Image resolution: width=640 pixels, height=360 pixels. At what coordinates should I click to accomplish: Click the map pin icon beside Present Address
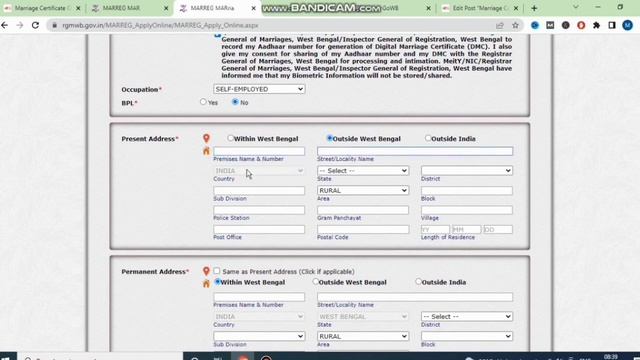click(206, 138)
